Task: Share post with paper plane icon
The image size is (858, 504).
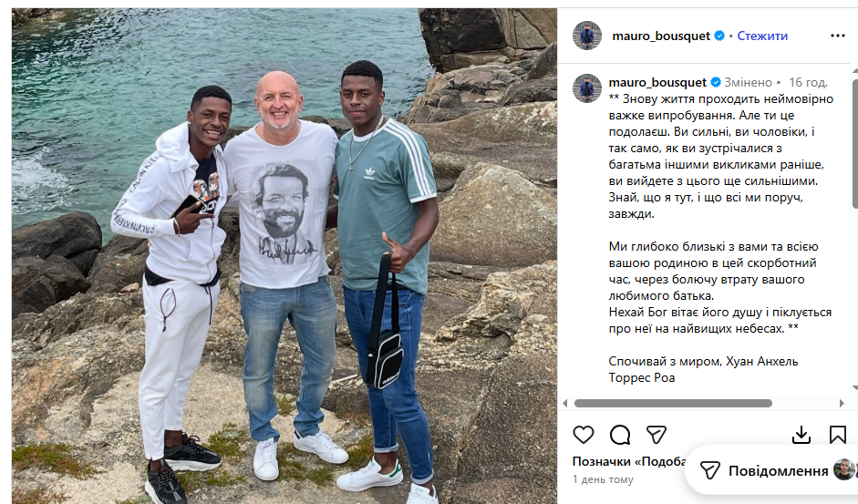Action: click(656, 435)
